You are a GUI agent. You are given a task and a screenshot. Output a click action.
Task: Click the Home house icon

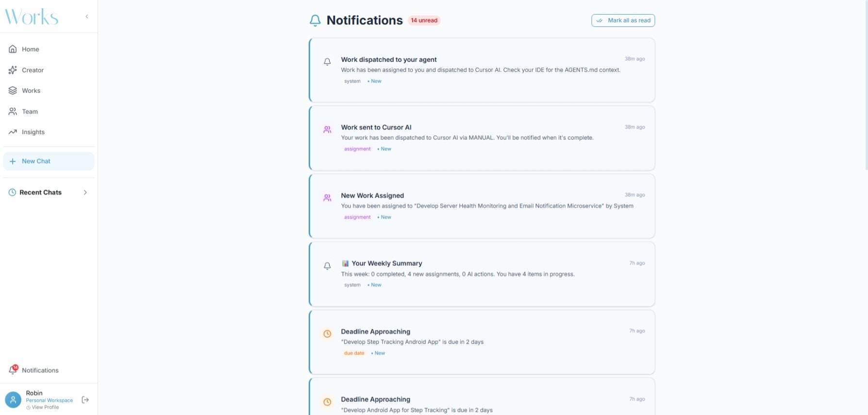tap(13, 49)
